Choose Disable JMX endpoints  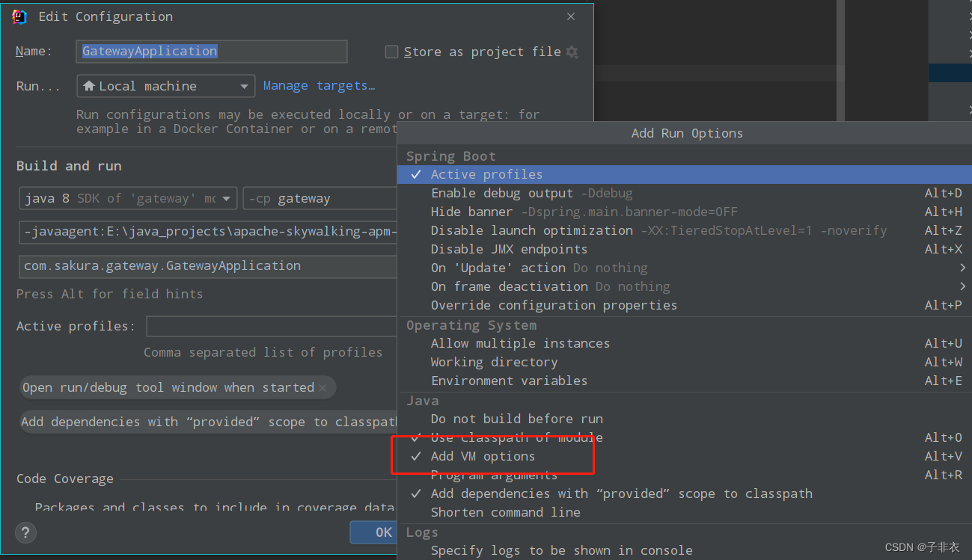click(x=685, y=249)
